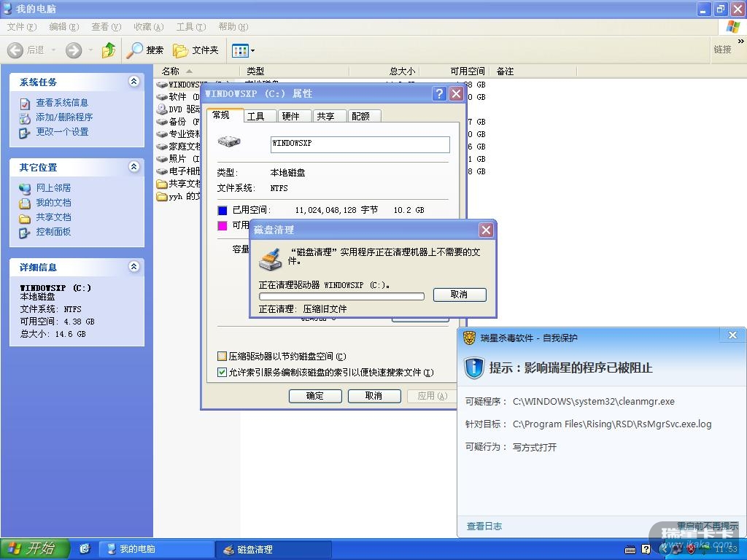Open the Search (搜索) toolbar button
Screen dimensions: 747x560
coord(145,50)
